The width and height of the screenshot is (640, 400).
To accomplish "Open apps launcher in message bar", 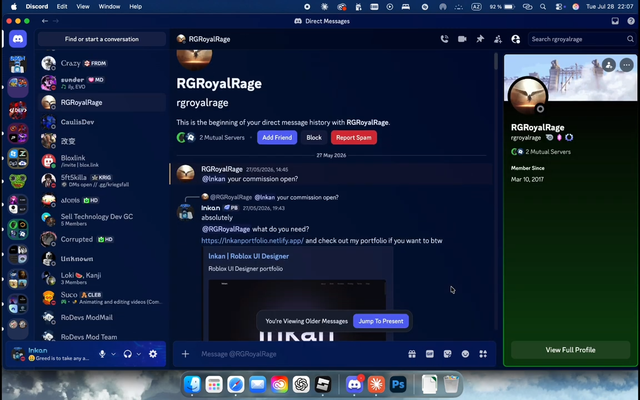I will (483, 354).
